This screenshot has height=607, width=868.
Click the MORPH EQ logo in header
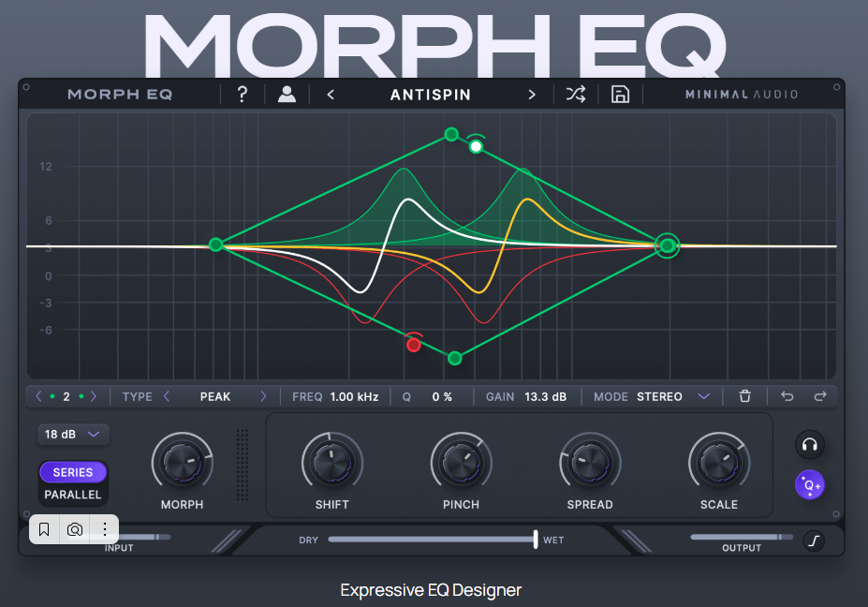120,95
